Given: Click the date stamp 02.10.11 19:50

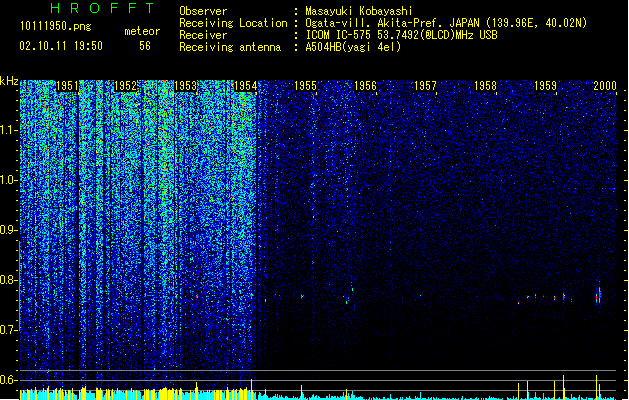Looking at the screenshot, I should [61, 46].
